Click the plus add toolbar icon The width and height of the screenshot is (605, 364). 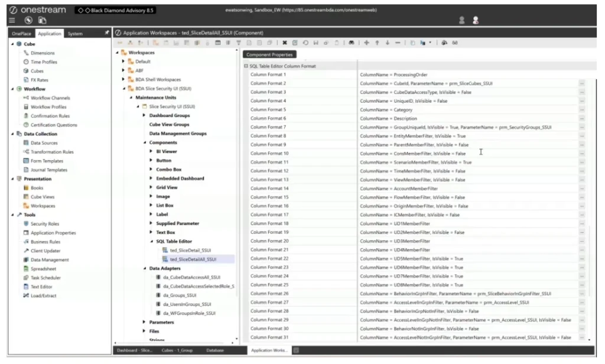coord(366,43)
